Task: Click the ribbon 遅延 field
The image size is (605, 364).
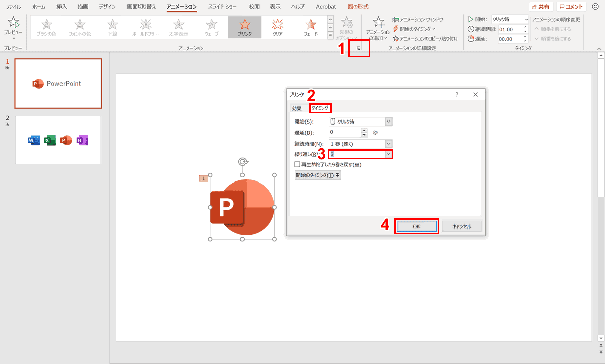Action: (511, 39)
